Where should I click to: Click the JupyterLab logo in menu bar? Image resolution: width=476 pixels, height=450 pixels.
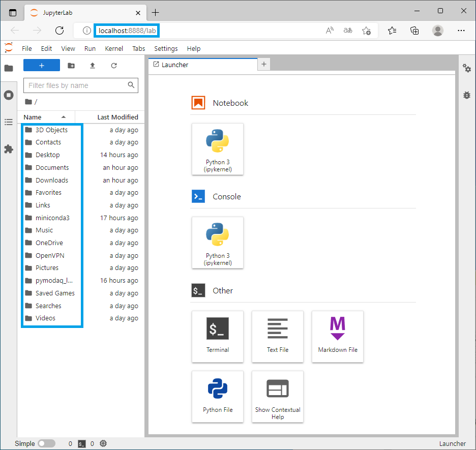(x=9, y=48)
